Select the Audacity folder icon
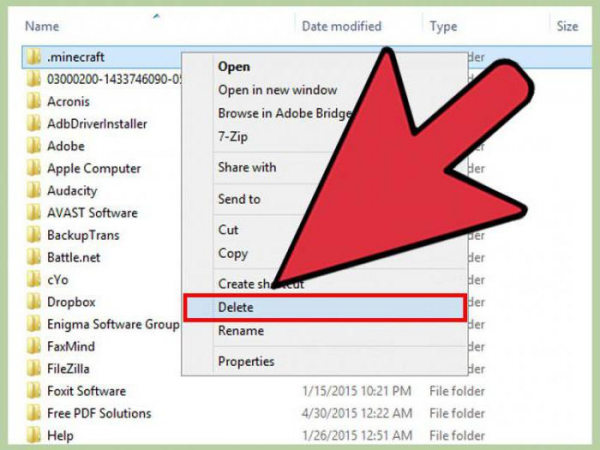This screenshot has height=450, width=600. (x=34, y=190)
